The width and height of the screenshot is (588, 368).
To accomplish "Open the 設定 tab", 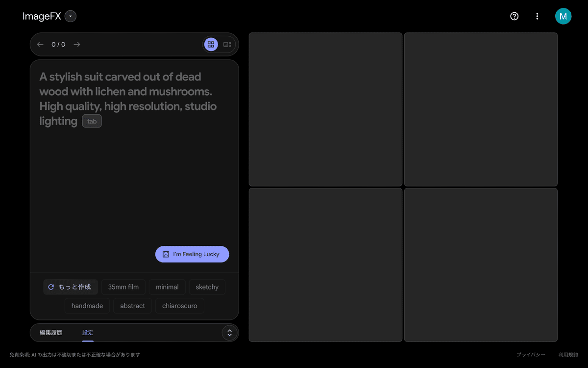I will (88, 332).
